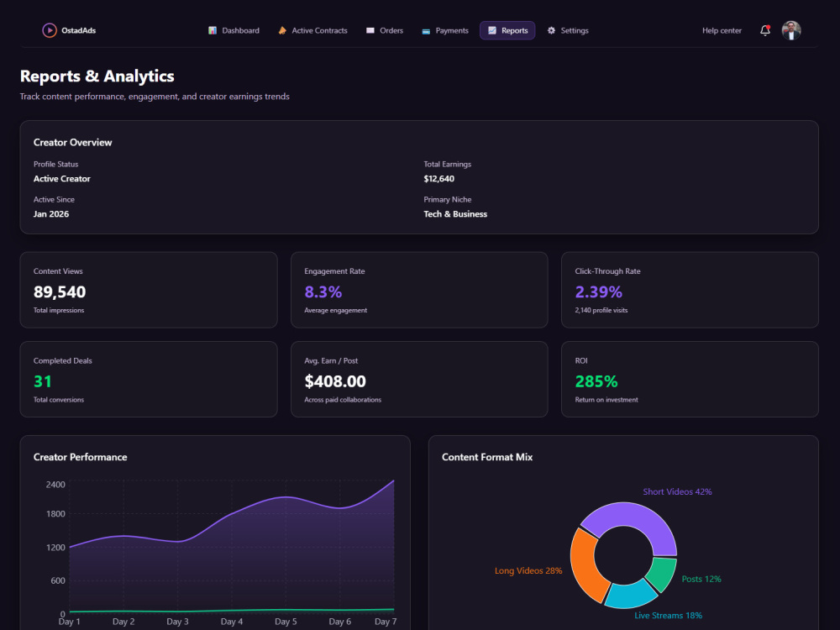The image size is (840, 630).
Task: Click the green line in performance chart
Action: tap(232, 611)
